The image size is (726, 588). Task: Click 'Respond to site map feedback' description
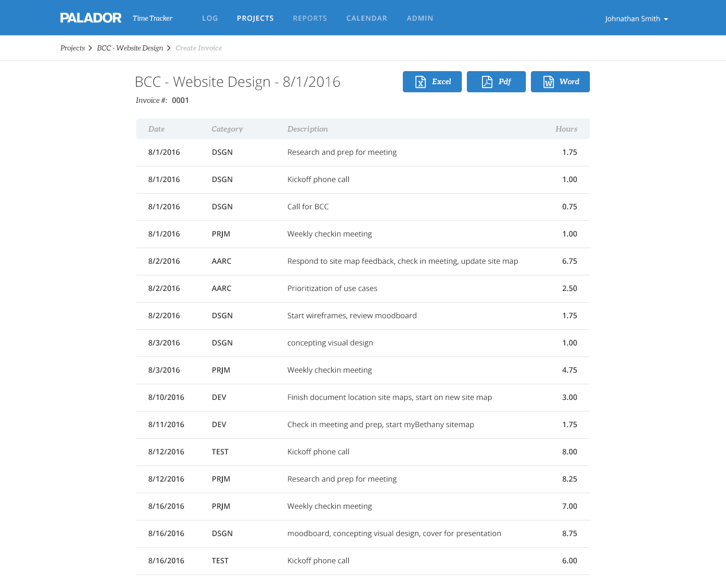tap(403, 261)
